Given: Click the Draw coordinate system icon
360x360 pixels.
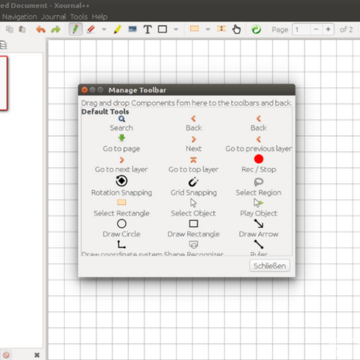Looking at the screenshot, I should pyautogui.click(x=121, y=245).
